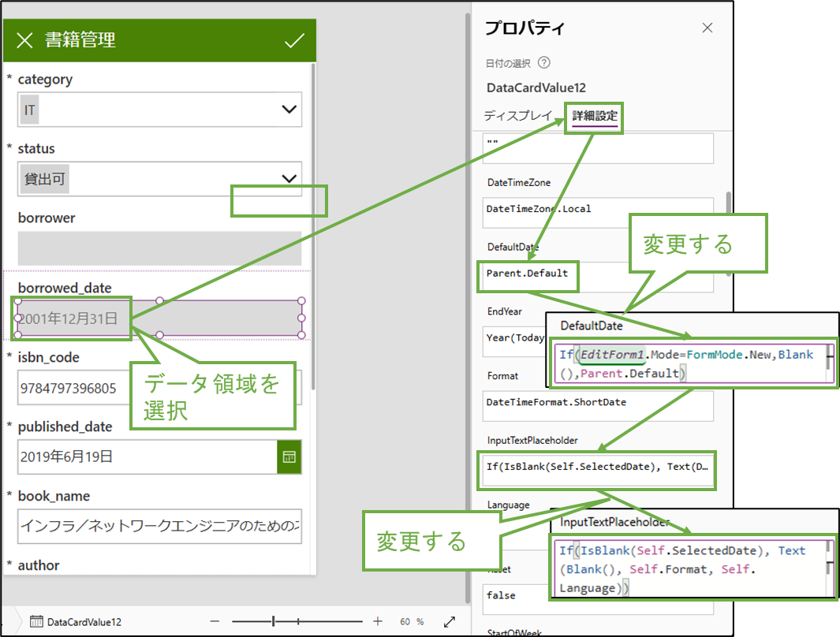Image resolution: width=840 pixels, height=637 pixels.
Task: Adjust the zoom slider handle
Action: (x=273, y=621)
